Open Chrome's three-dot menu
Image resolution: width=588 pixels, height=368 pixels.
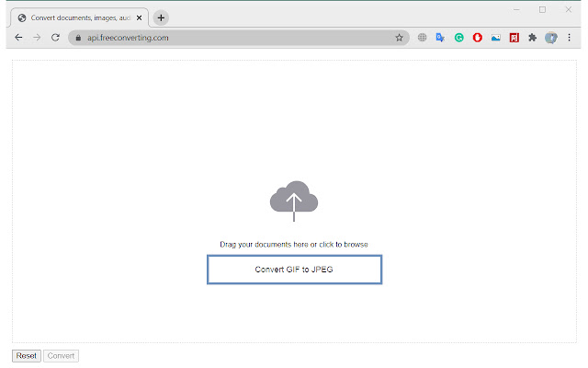pos(570,38)
